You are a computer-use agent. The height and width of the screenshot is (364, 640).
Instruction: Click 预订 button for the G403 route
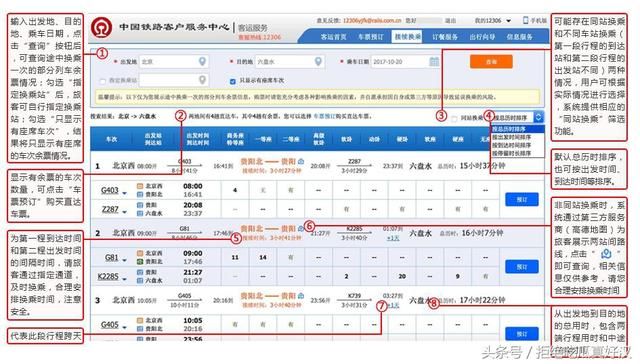click(522, 200)
